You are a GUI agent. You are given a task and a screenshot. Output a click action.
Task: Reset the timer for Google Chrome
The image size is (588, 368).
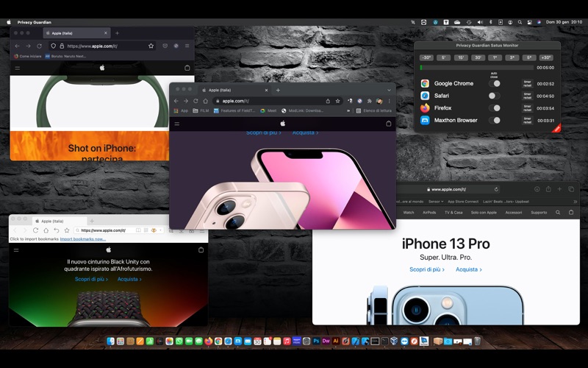coord(527,83)
